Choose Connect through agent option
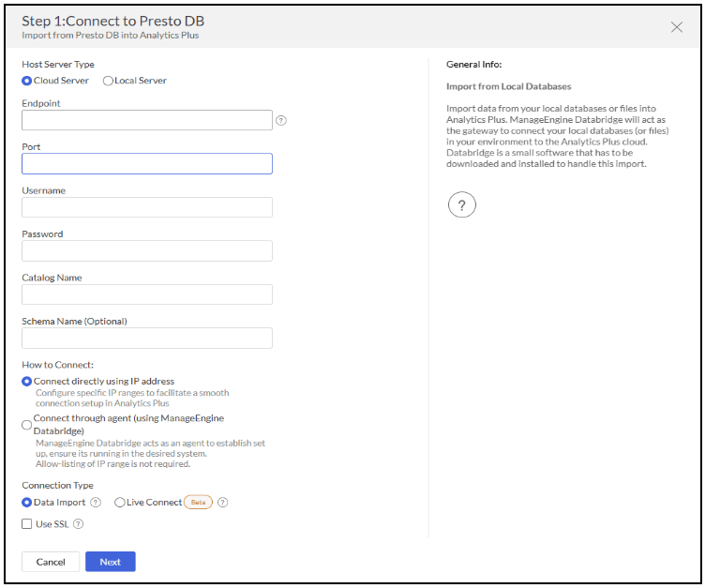This screenshot has height=588, width=705. [x=27, y=424]
